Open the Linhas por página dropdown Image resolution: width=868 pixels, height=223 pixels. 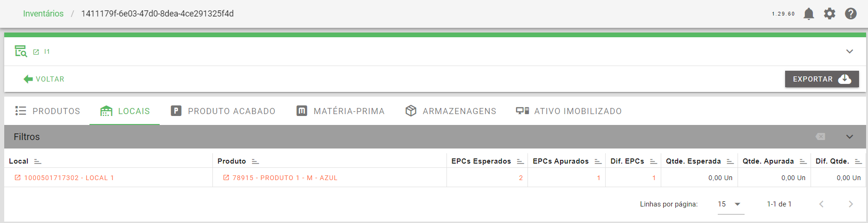coord(731,205)
